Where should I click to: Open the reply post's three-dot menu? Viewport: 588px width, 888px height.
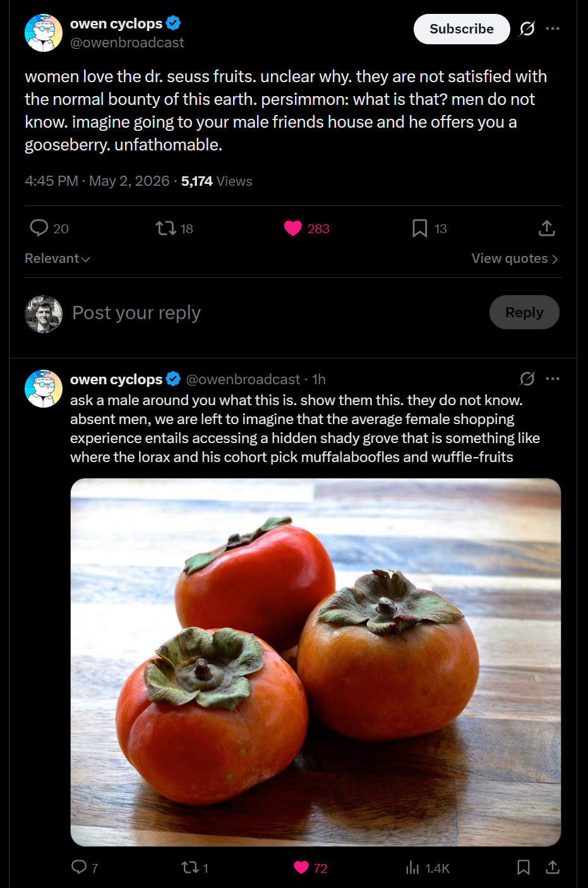553,379
